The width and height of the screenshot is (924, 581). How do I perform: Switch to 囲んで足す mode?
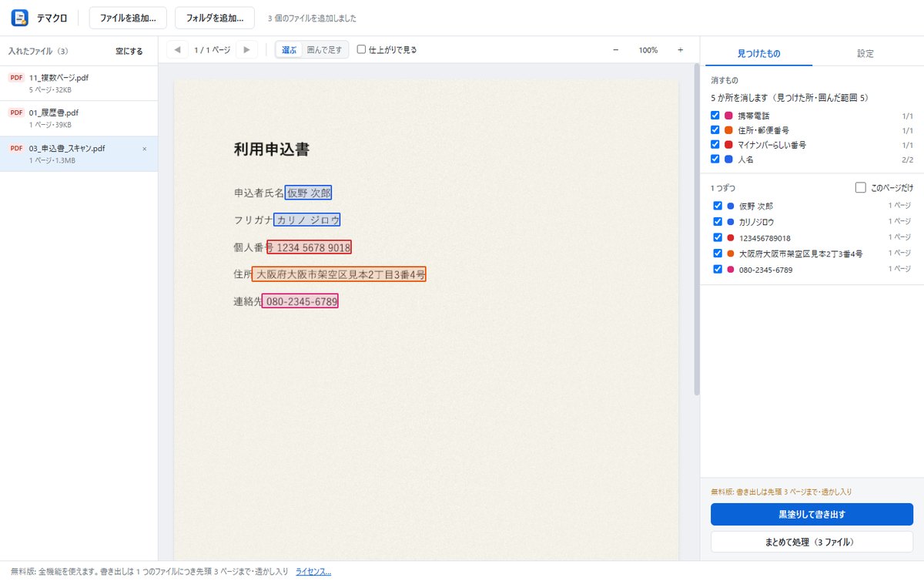[324, 50]
